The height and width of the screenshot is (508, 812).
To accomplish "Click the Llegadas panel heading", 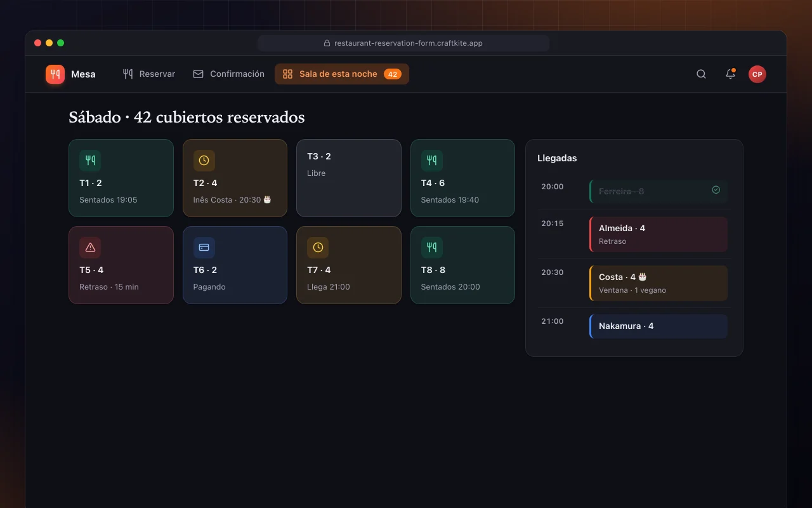I will click(x=557, y=158).
